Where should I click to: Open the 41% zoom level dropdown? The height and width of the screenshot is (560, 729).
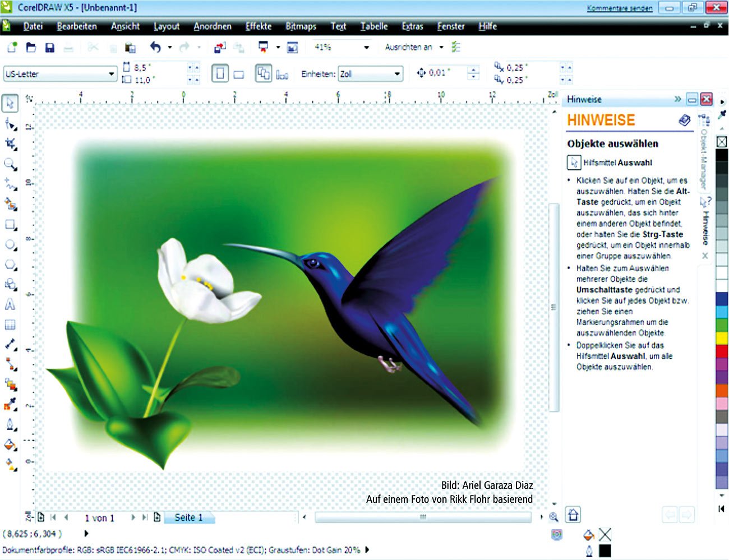pos(366,48)
